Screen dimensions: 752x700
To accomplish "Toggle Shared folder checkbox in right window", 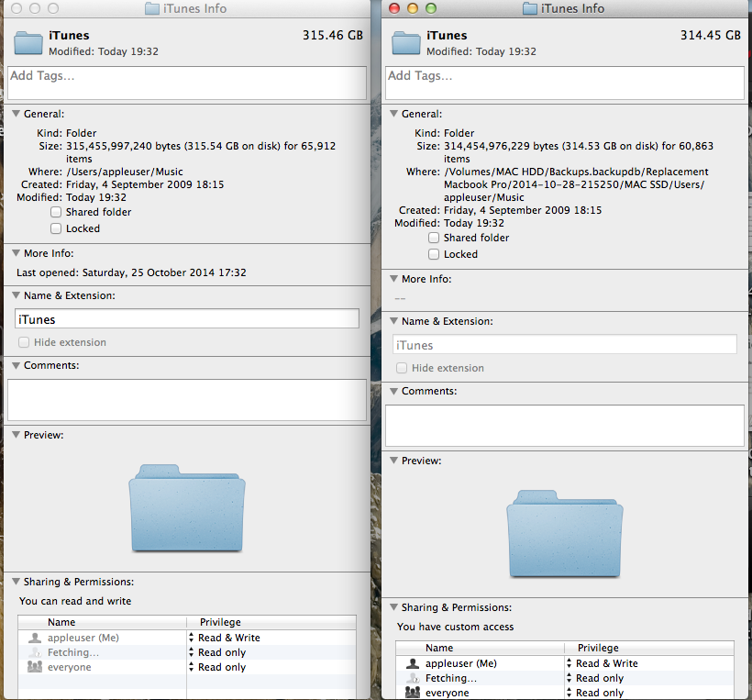I will (x=434, y=238).
